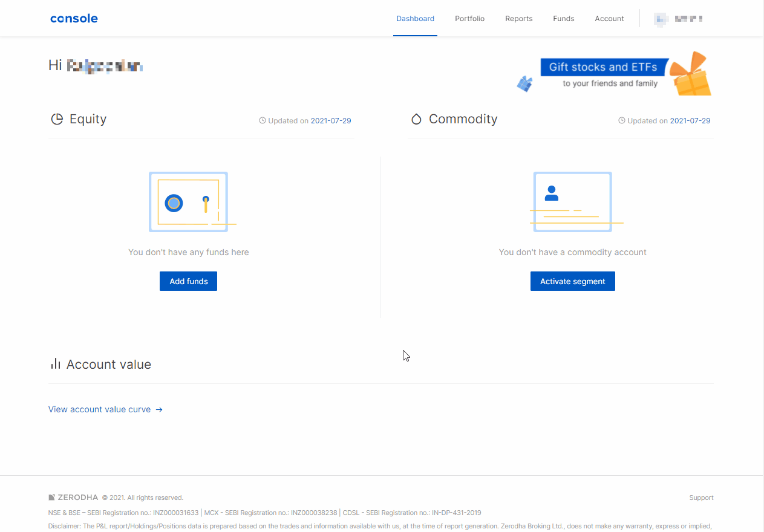Click the Add funds button
Screen dimensions: 764x532
pyautogui.click(x=188, y=281)
